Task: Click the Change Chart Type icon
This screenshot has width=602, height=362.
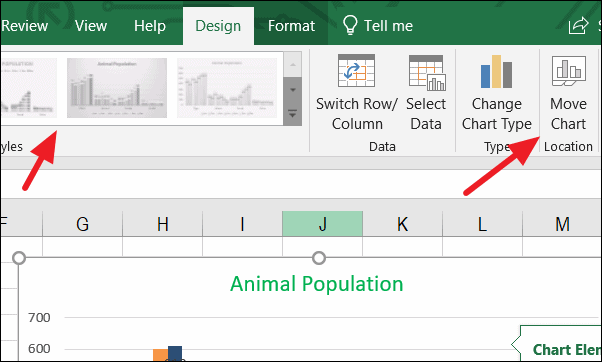Action: [496, 71]
